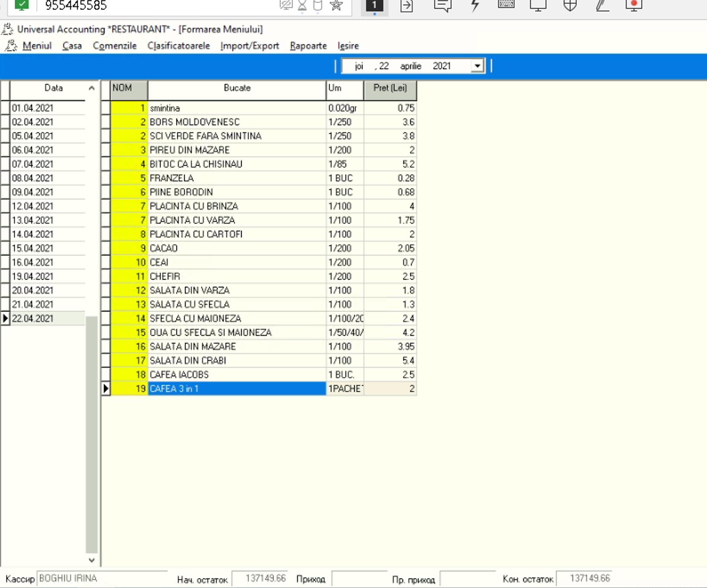The height and width of the screenshot is (588, 707).
Task: Click the lightning bolt actions icon
Action: [x=475, y=6]
